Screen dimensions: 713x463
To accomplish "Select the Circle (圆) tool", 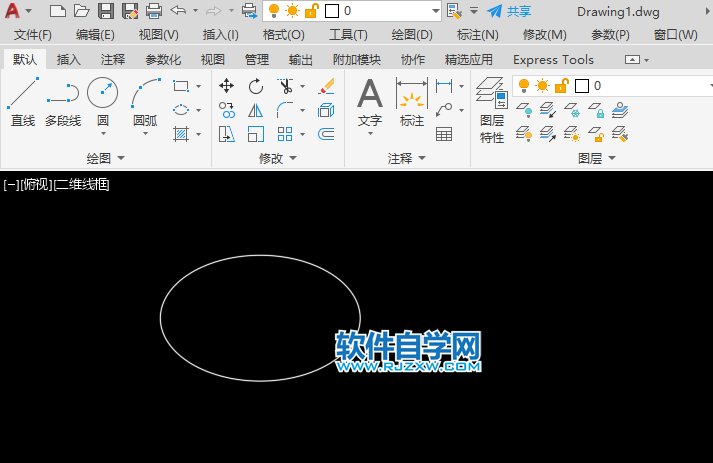I will tap(103, 101).
